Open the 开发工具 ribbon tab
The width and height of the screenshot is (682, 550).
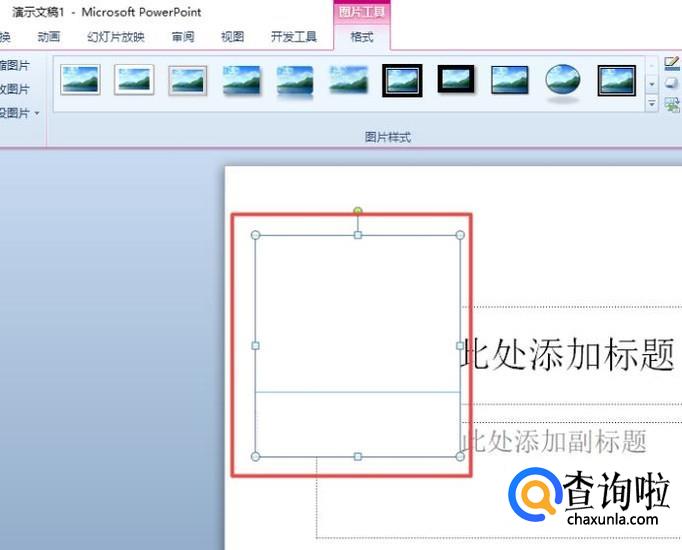click(x=293, y=37)
